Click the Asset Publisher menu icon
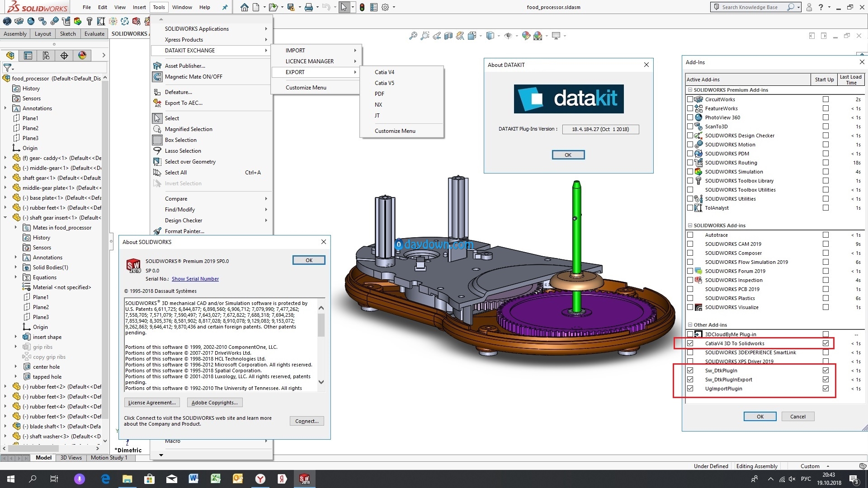868x488 pixels. click(x=157, y=66)
